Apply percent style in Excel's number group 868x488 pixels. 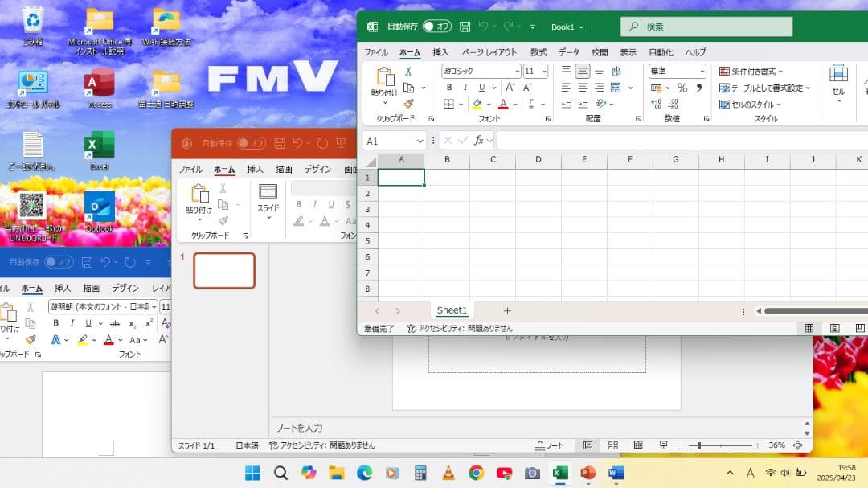(682, 88)
